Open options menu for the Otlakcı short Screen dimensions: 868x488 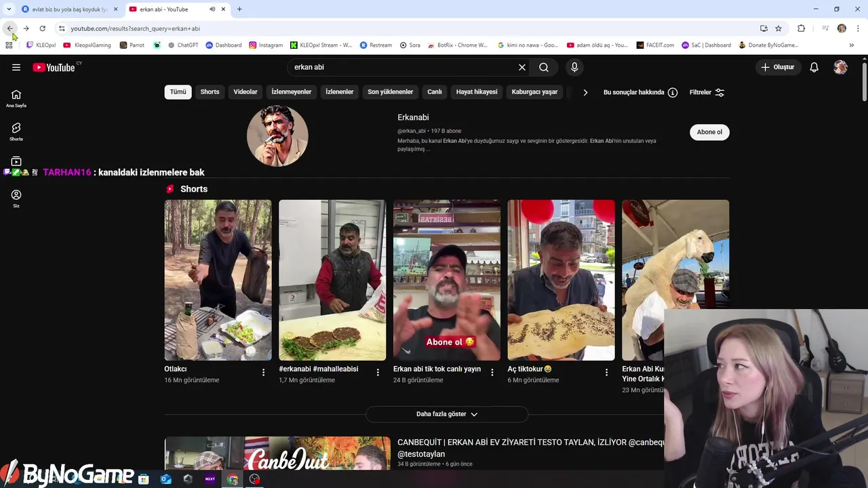263,372
